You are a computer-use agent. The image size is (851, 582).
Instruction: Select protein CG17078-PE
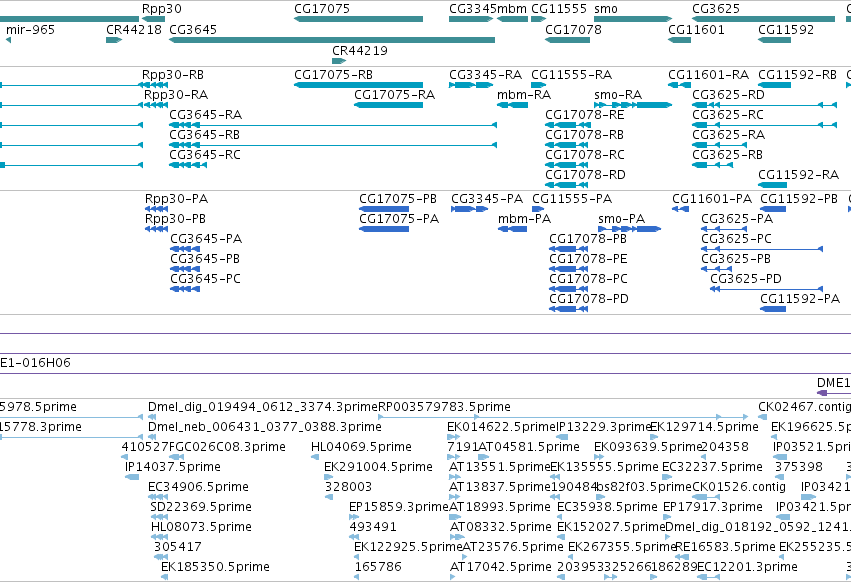coord(588,259)
